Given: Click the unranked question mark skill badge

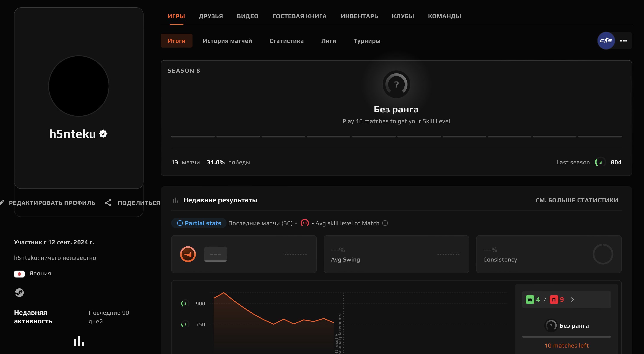Looking at the screenshot, I should click(x=396, y=84).
